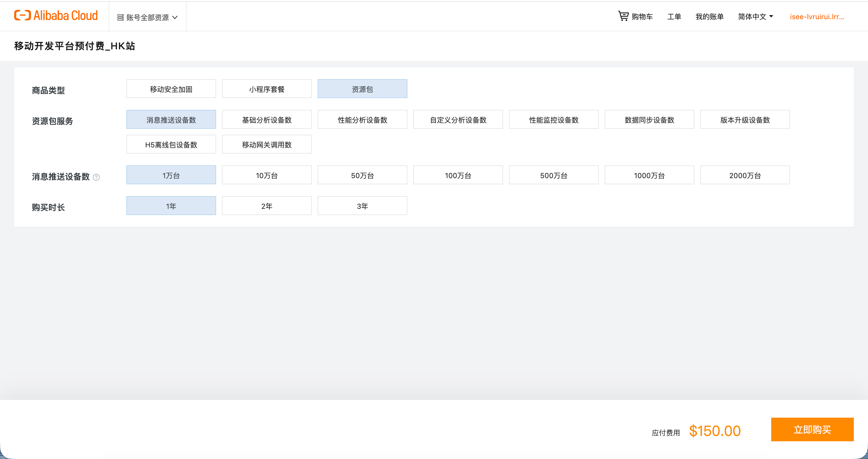Viewport: 868px width, 459px height.
Task: Open 工单 from top menu
Action: click(674, 17)
